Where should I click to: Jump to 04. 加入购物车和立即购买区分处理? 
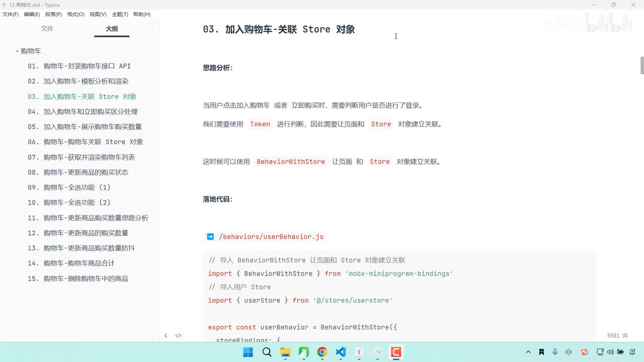pyautogui.click(x=83, y=112)
